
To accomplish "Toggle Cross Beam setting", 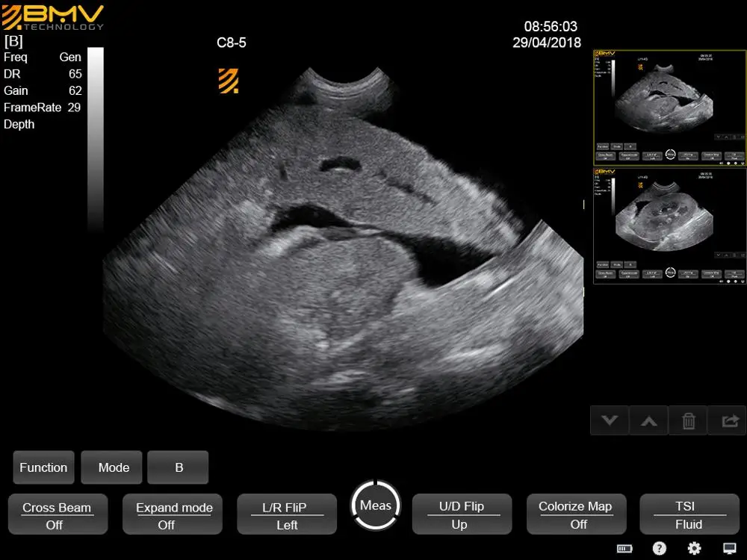I will (x=58, y=514).
